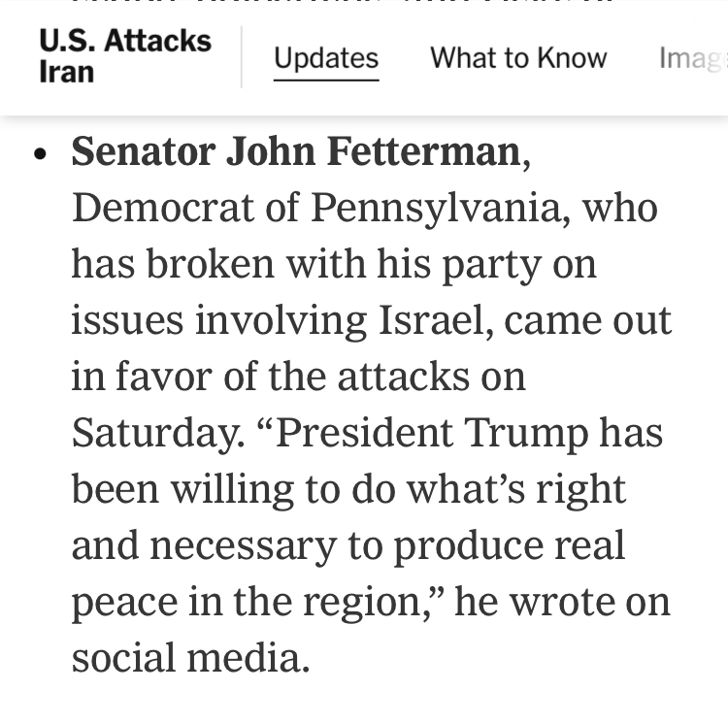728x724 pixels.
Task: Switch to the What to Know tab
Action: pos(518,58)
